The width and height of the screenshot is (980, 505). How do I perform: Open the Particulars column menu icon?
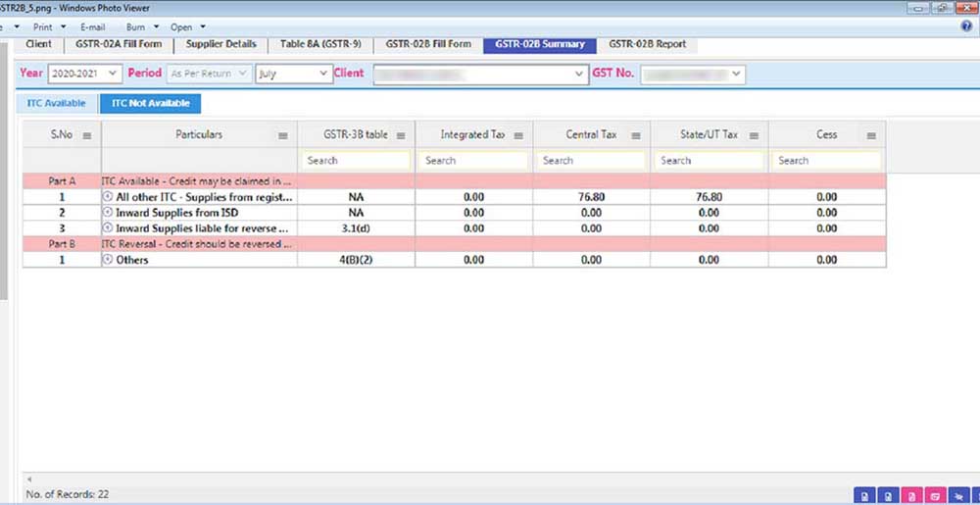pyautogui.click(x=282, y=135)
